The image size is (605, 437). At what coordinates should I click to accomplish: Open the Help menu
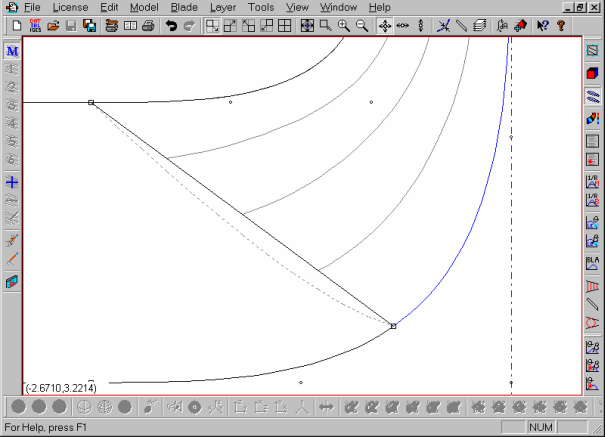(x=379, y=7)
